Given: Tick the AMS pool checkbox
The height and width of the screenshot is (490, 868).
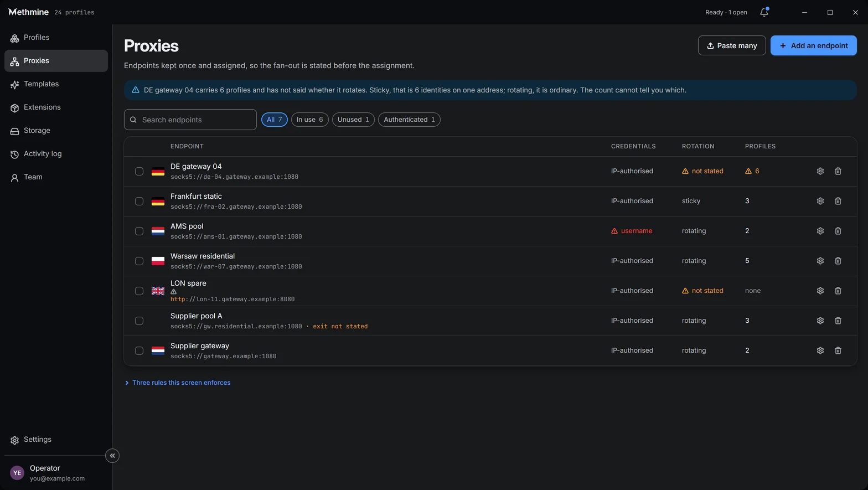Looking at the screenshot, I should point(139,231).
